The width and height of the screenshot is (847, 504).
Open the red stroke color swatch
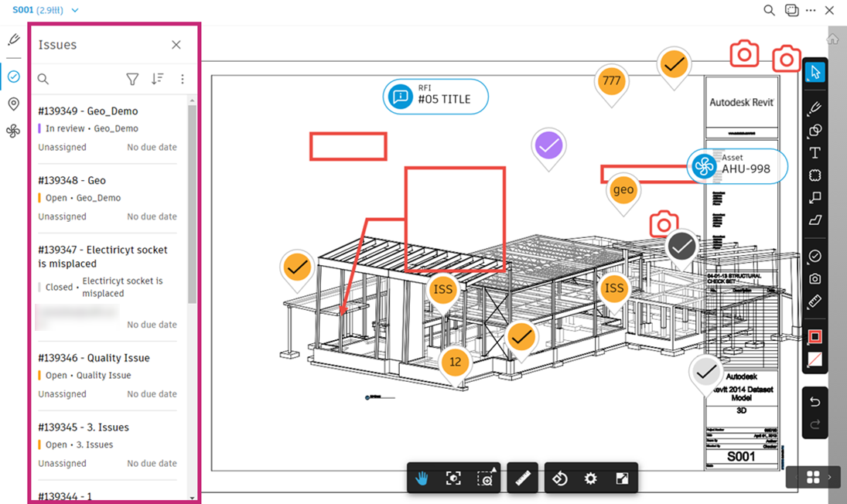(815, 337)
